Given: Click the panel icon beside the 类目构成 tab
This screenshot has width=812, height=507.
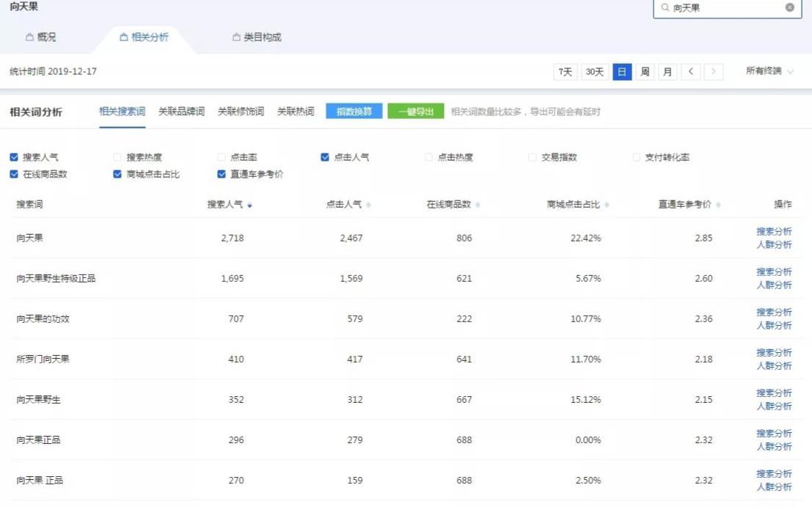Looking at the screenshot, I should (235, 36).
